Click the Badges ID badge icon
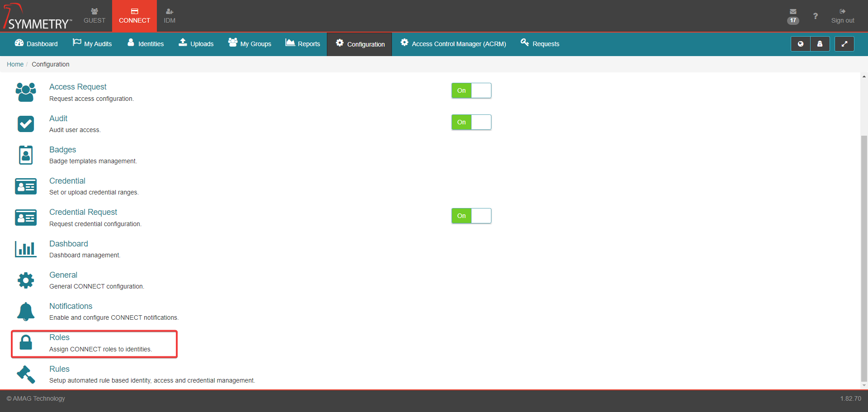The height and width of the screenshot is (412, 868). 26,155
